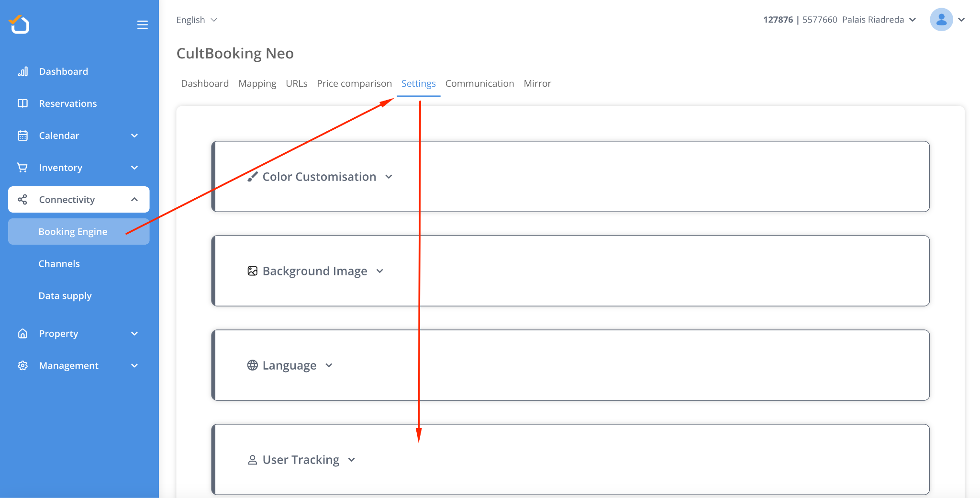Click the Property house icon

[x=22, y=334]
